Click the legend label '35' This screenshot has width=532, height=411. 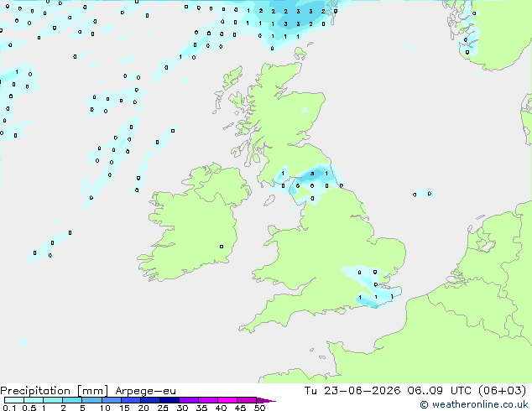click(x=201, y=408)
